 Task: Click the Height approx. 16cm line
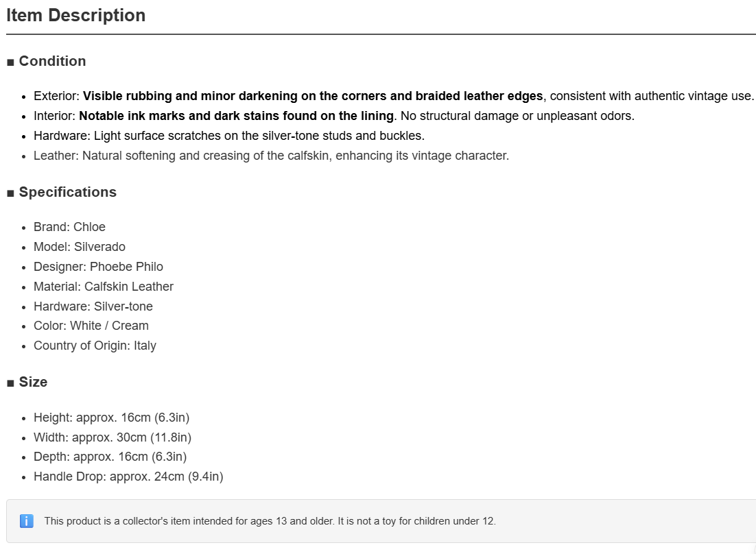[x=111, y=418]
